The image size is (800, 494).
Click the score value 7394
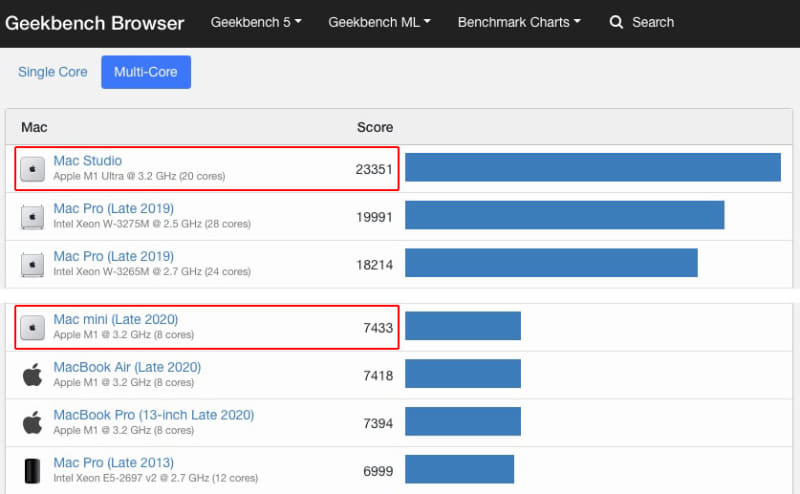(x=378, y=424)
